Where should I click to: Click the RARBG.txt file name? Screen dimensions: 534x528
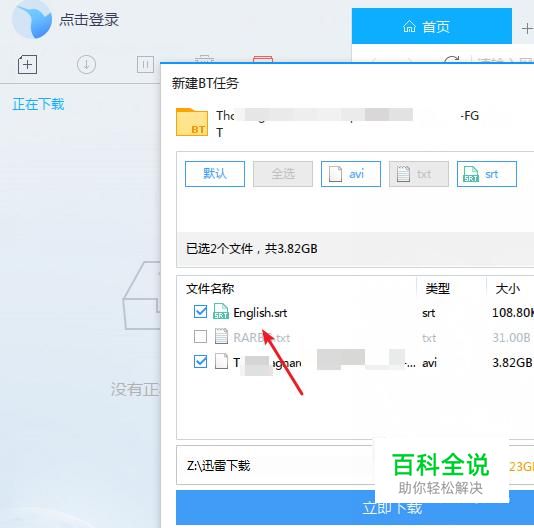262,338
